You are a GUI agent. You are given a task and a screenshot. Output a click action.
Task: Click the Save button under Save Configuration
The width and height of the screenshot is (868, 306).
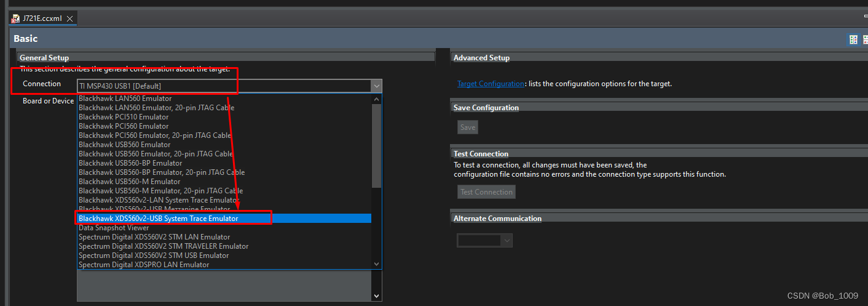[x=468, y=127]
